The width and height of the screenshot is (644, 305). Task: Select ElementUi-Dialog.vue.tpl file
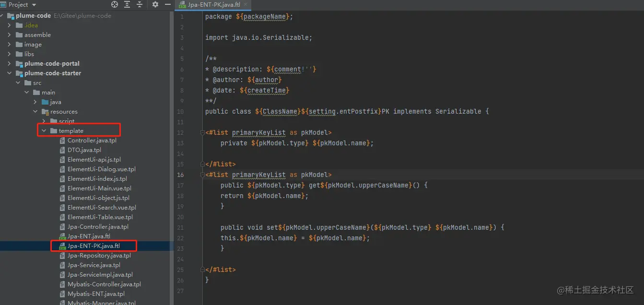point(102,169)
